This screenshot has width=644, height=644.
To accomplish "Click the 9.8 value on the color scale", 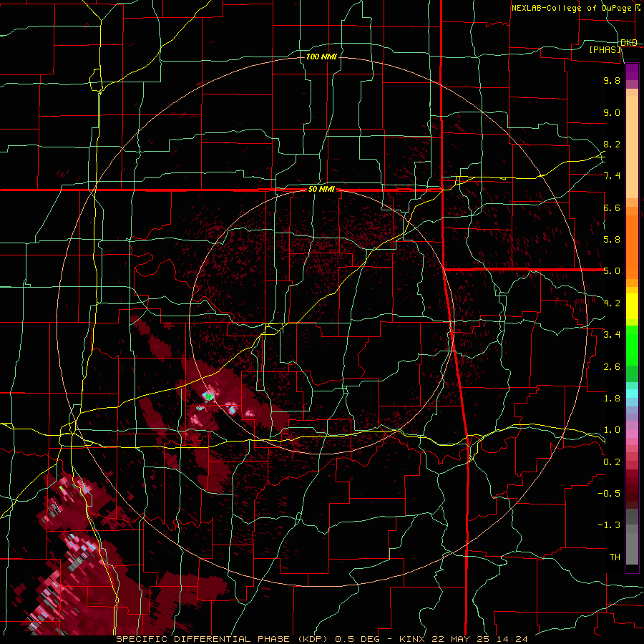I will pos(612,81).
